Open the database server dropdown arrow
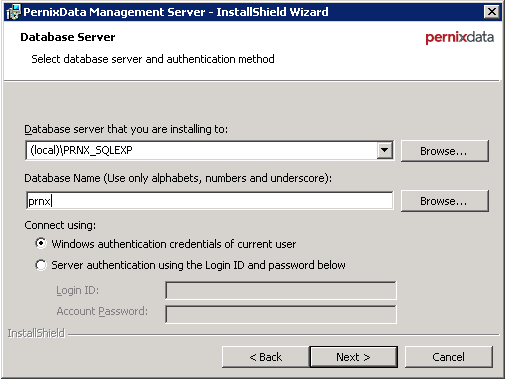The height and width of the screenshot is (380, 508). [384, 150]
